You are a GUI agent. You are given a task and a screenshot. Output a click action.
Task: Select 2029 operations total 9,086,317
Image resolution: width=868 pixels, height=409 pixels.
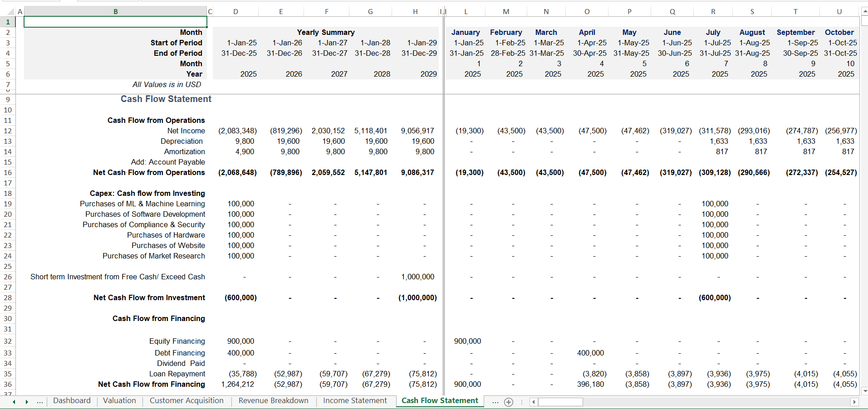coord(417,173)
